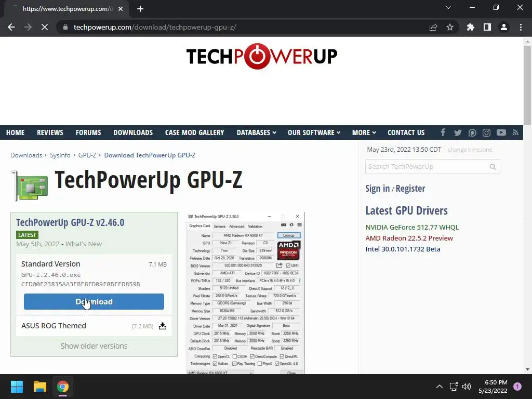This screenshot has width=532, height=399.
Task: Go back to the previous page
Action: [x=11, y=27]
